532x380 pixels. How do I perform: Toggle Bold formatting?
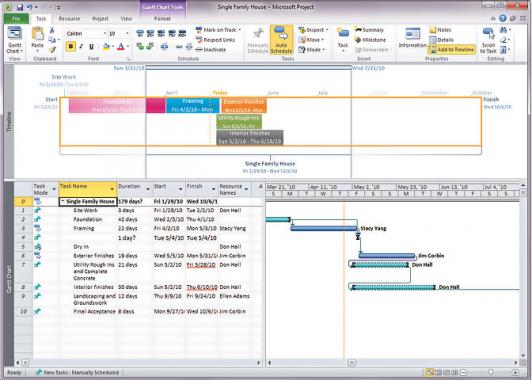click(71, 46)
